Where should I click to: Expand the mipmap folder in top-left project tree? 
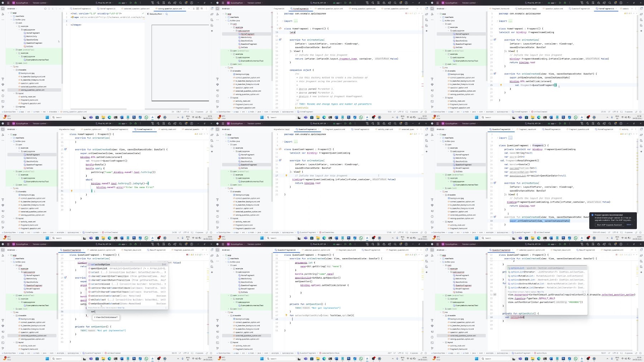point(14,107)
